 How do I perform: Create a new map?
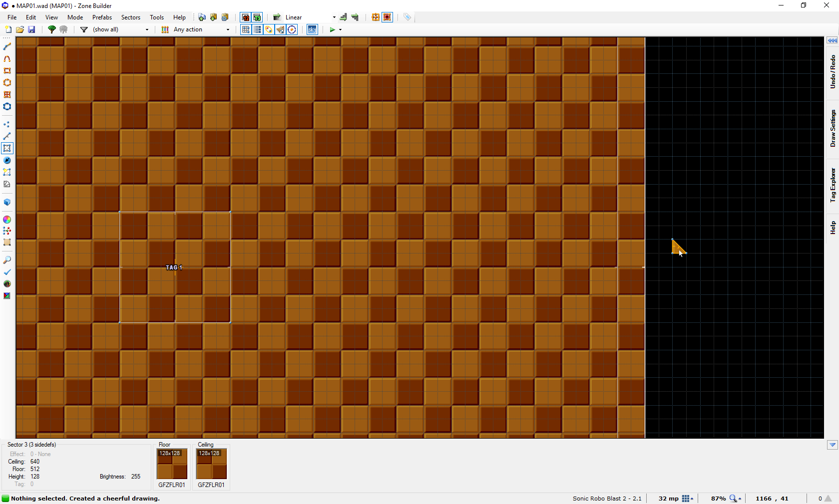8,29
